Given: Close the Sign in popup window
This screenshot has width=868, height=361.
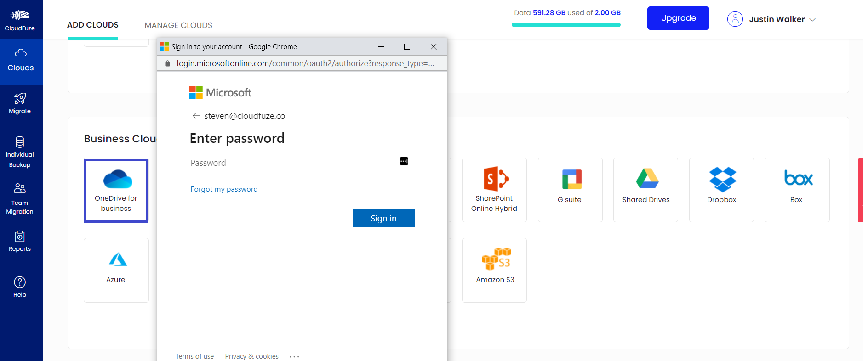Looking at the screenshot, I should [x=434, y=46].
